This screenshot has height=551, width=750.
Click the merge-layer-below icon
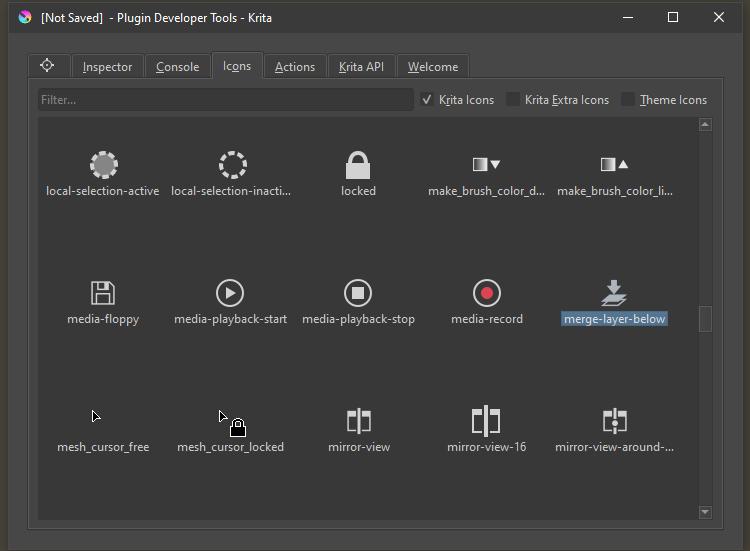pyautogui.click(x=614, y=293)
